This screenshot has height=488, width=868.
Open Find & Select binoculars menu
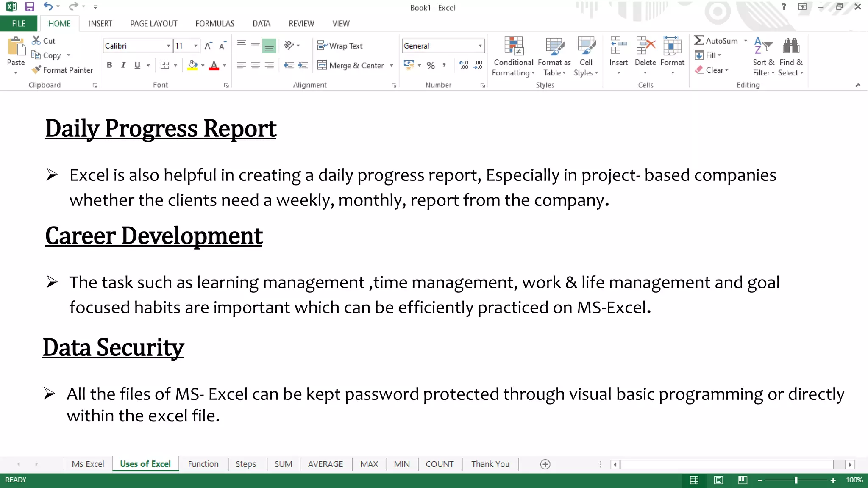[791, 57]
